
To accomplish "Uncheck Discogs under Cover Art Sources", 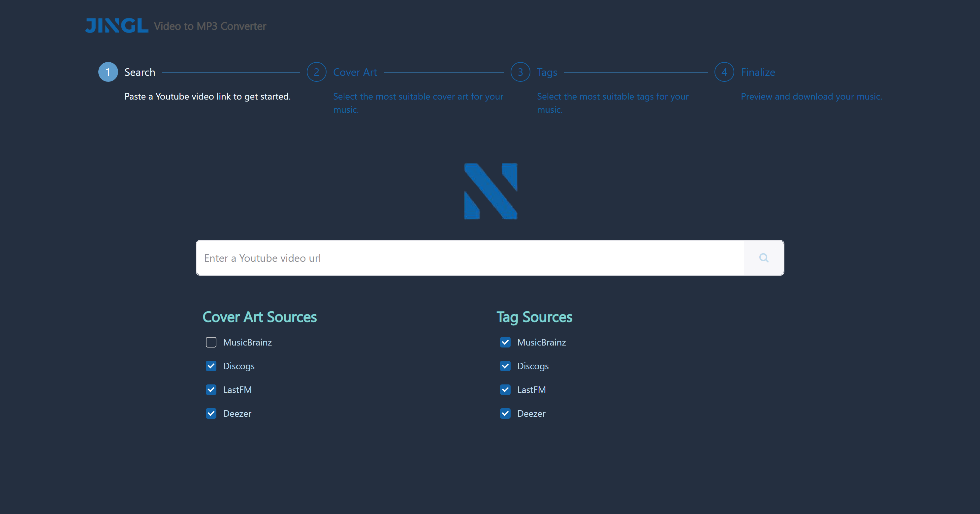I will [211, 366].
